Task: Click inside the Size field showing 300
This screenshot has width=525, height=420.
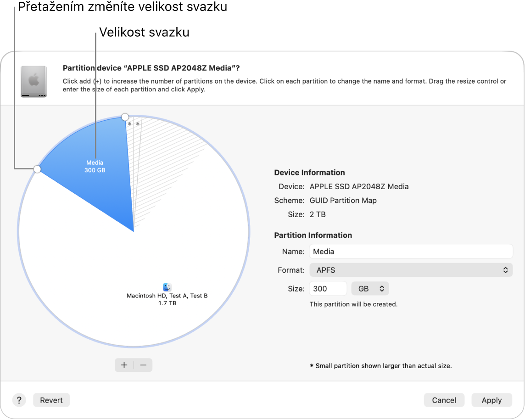Action: click(328, 288)
